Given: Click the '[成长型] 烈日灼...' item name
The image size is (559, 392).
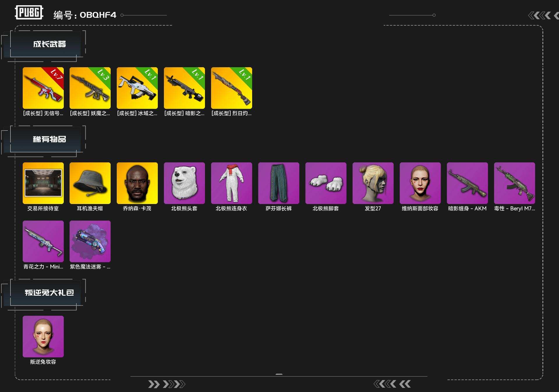Looking at the screenshot, I should (x=231, y=113).
